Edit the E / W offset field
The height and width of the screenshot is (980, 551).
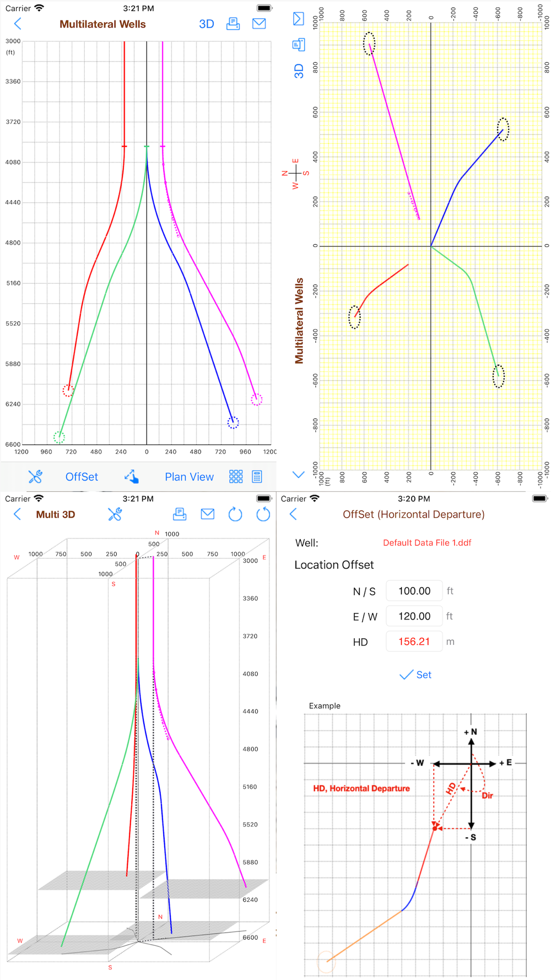414,616
